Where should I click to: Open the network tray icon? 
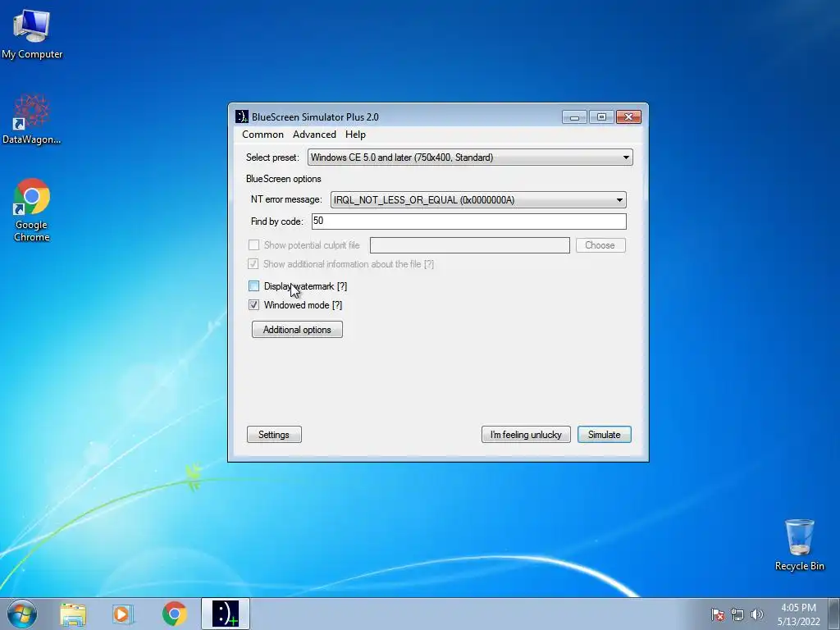click(737, 614)
